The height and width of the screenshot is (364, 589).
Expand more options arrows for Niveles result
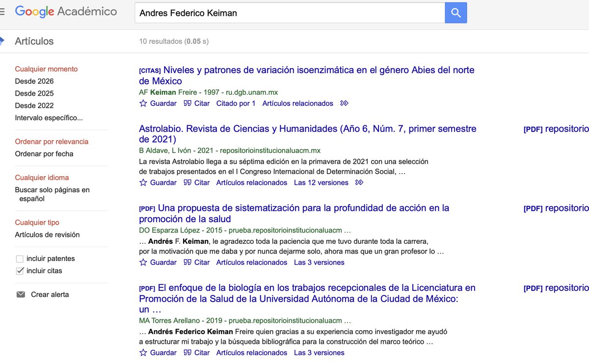(x=345, y=104)
